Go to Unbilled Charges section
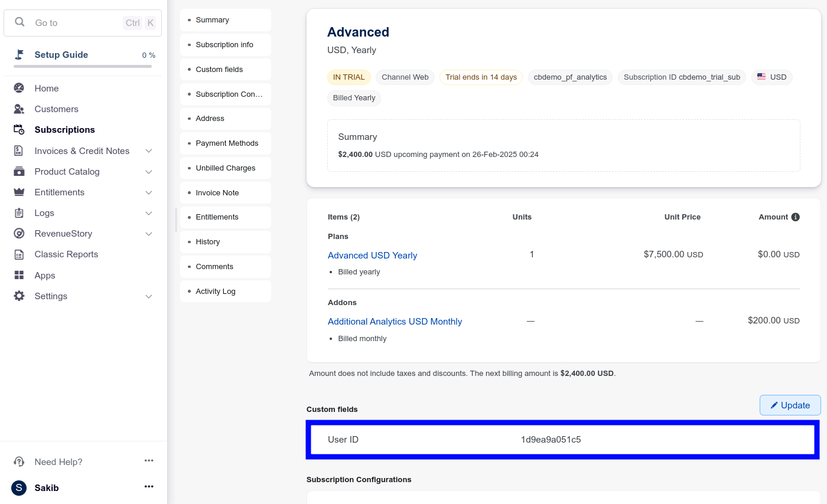The width and height of the screenshot is (827, 504). click(x=226, y=168)
